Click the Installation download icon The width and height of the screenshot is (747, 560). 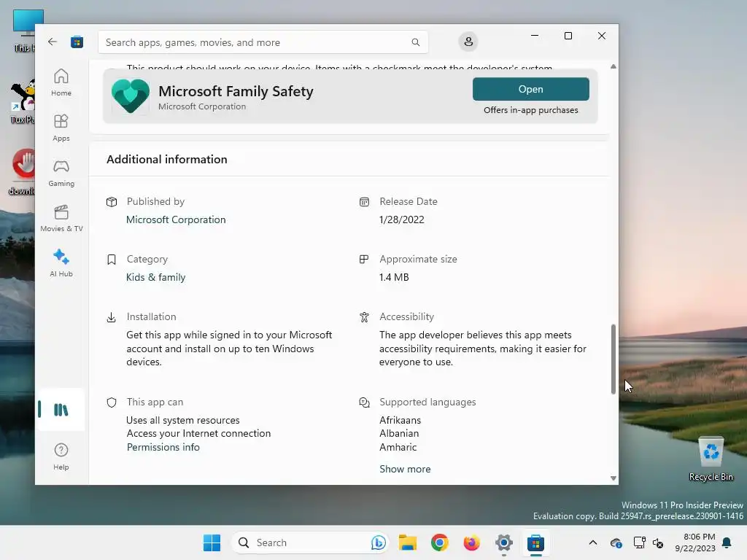[x=111, y=317]
